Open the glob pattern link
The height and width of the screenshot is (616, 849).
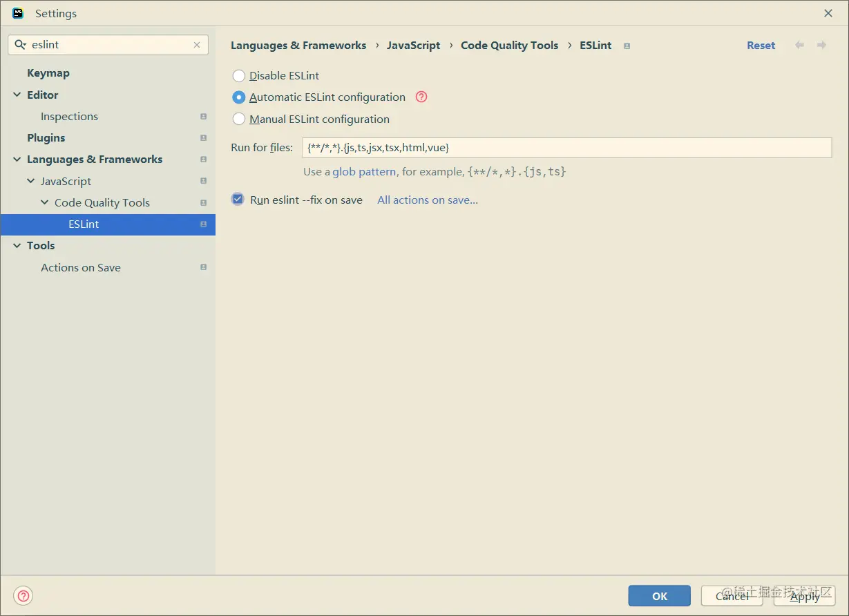[364, 171]
